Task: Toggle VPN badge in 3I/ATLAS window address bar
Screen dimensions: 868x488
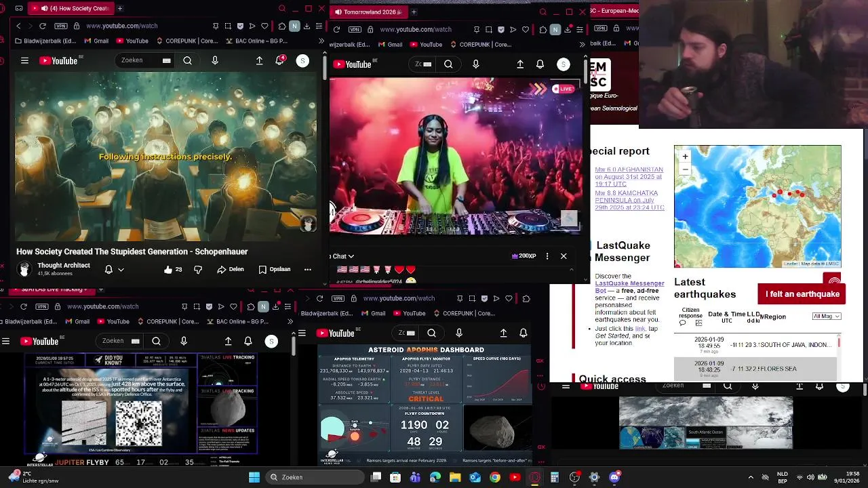Action: 41,306
